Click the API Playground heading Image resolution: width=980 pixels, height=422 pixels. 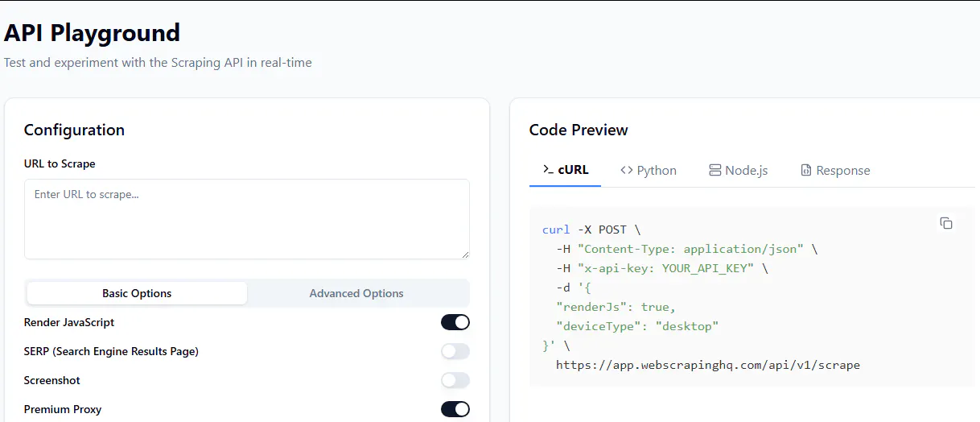(92, 33)
